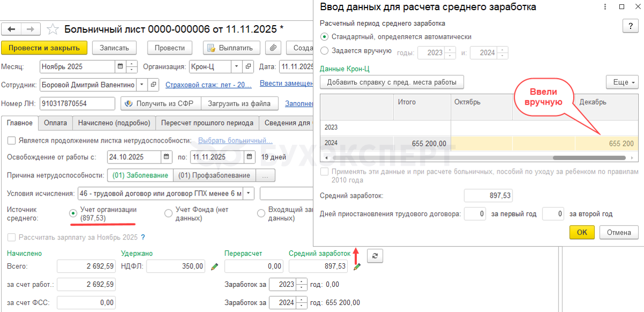Check Является продолжением листка нетрудоспособности
Viewport: 644px width, 312px height.
click(x=11, y=140)
